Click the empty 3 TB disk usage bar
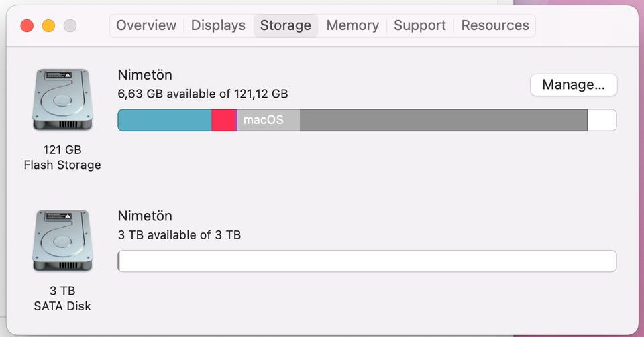Screen dimensions: 644x337 (x=367, y=261)
